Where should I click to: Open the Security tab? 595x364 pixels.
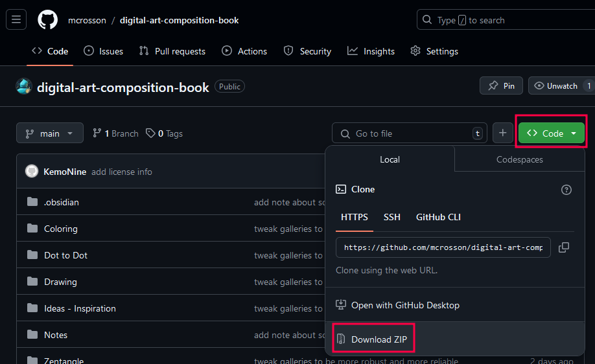pyautogui.click(x=307, y=51)
